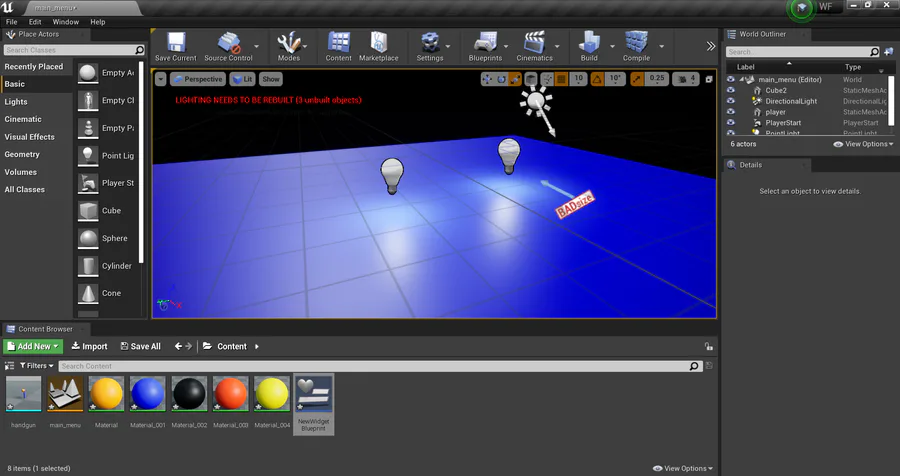Click the Content Browser lock icon
Screen dimensions: 900x476
[709, 346]
